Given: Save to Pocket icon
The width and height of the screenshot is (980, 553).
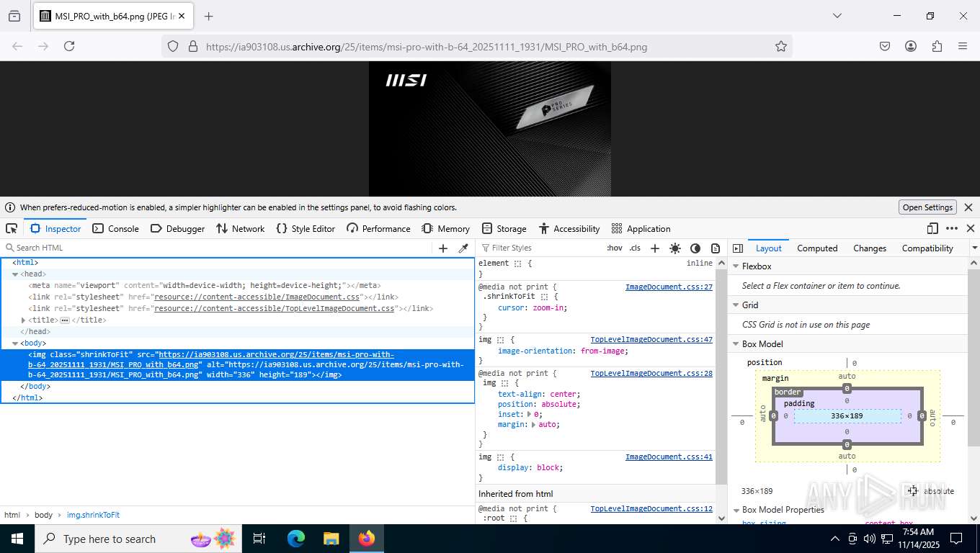Looking at the screenshot, I should pyautogui.click(x=885, y=46).
